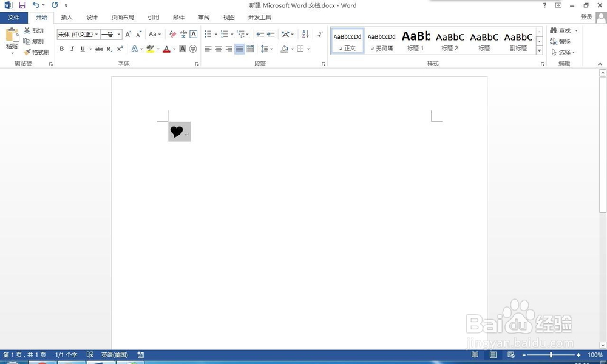607x364 pixels.
Task: Select the Format Painter (格式刷) tool
Action: click(x=36, y=52)
